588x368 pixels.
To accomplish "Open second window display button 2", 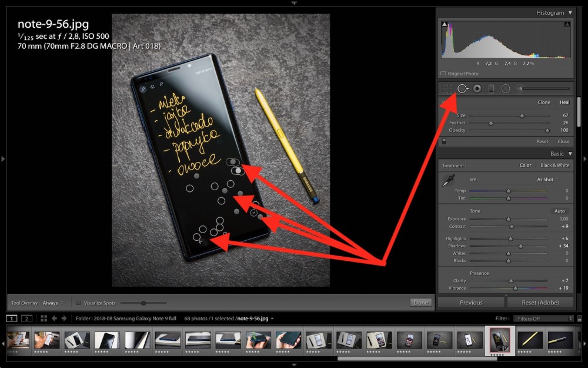I will [26, 319].
